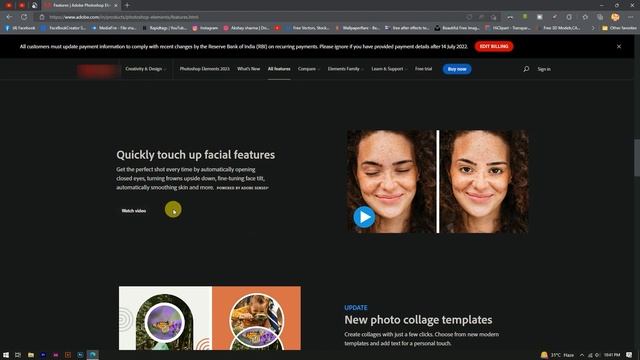This screenshot has width=640, height=360.
Task: Open the browser Settings and more ellipsis
Action: click(x=631, y=17)
